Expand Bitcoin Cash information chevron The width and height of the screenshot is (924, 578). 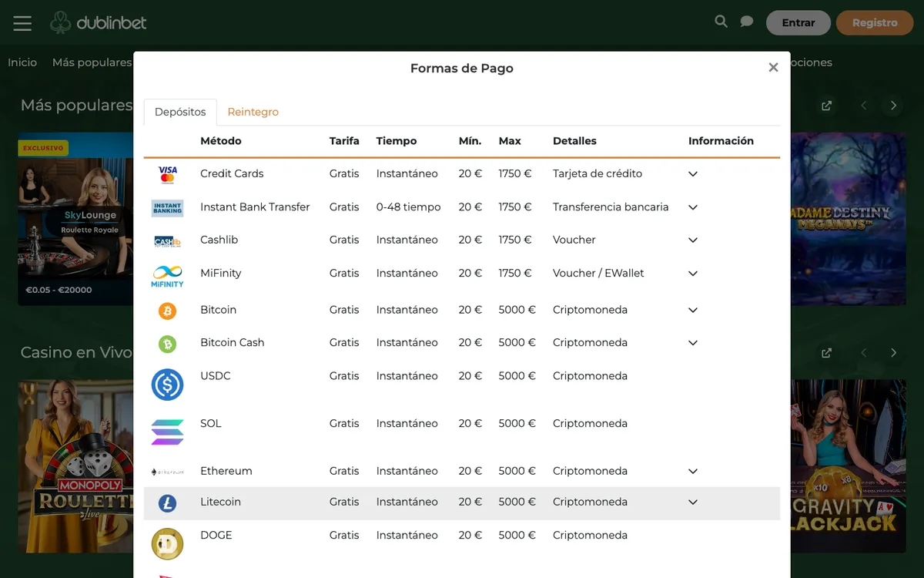(693, 343)
